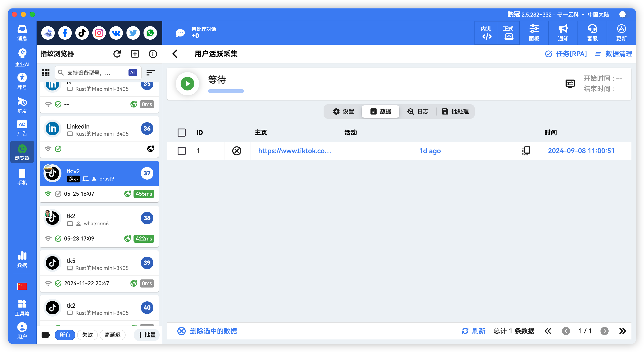644x352 pixels.
Task: Open the All search scope dropdown
Action: tap(133, 73)
